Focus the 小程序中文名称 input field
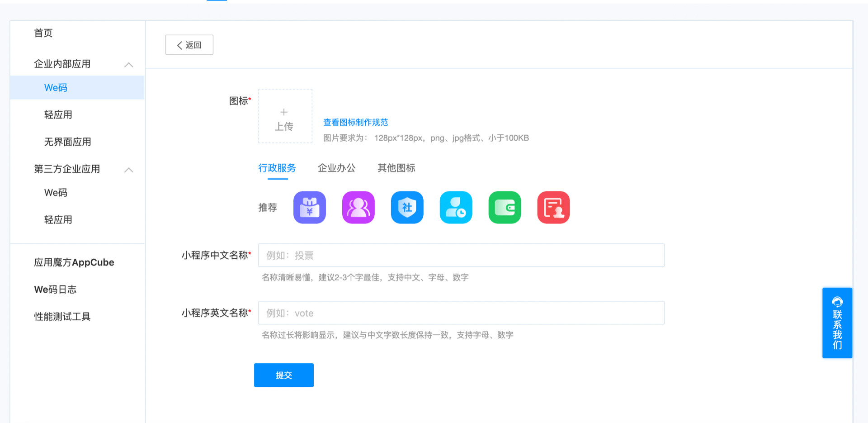The height and width of the screenshot is (423, 868). [461, 256]
